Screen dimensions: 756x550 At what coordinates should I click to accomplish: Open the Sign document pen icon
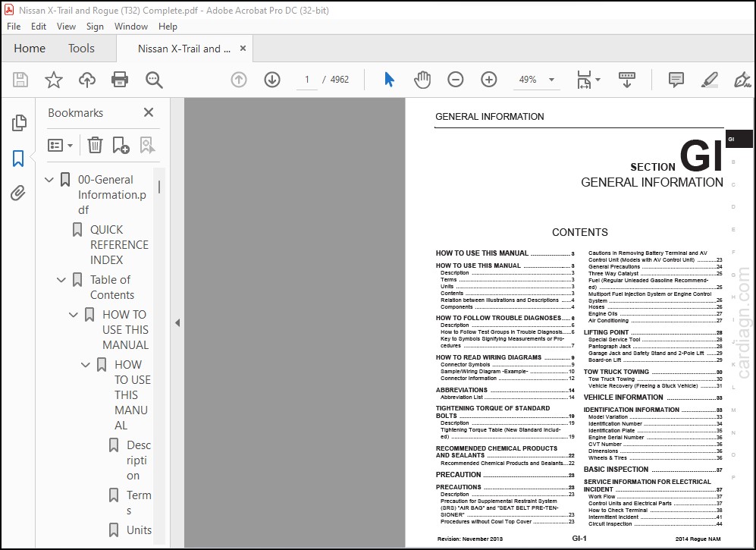(742, 80)
